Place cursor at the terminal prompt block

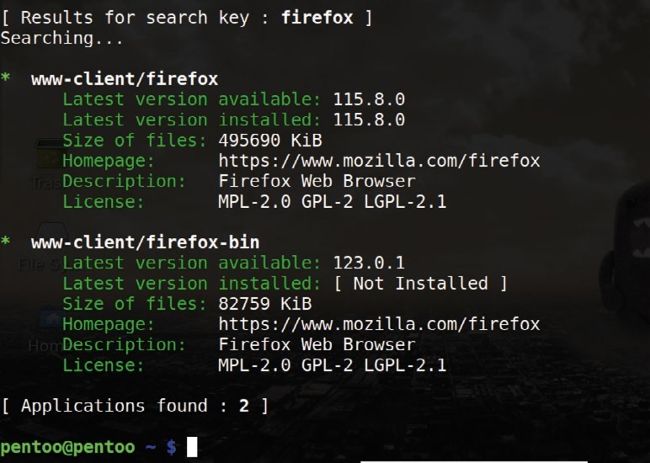[192, 447]
